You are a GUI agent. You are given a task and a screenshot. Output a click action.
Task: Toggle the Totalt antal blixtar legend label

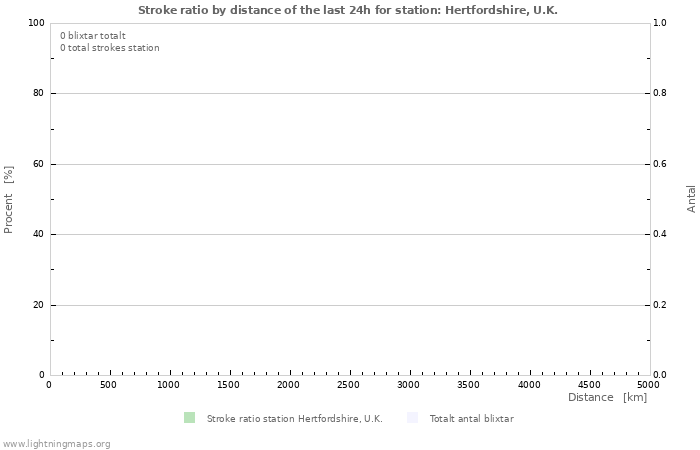pos(471,419)
